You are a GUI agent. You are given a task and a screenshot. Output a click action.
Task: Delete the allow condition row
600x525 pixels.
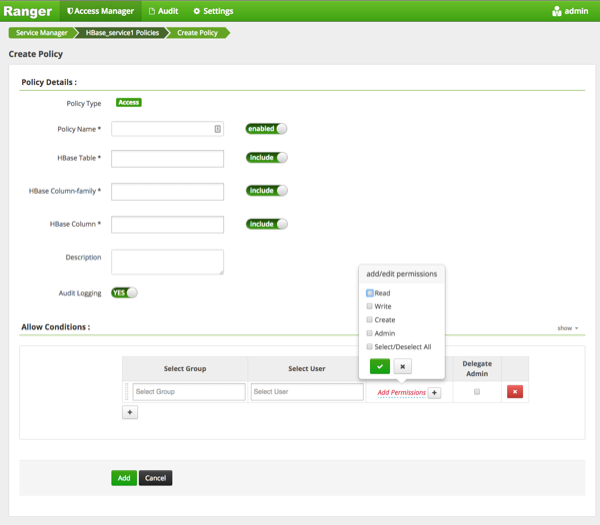[x=515, y=392]
